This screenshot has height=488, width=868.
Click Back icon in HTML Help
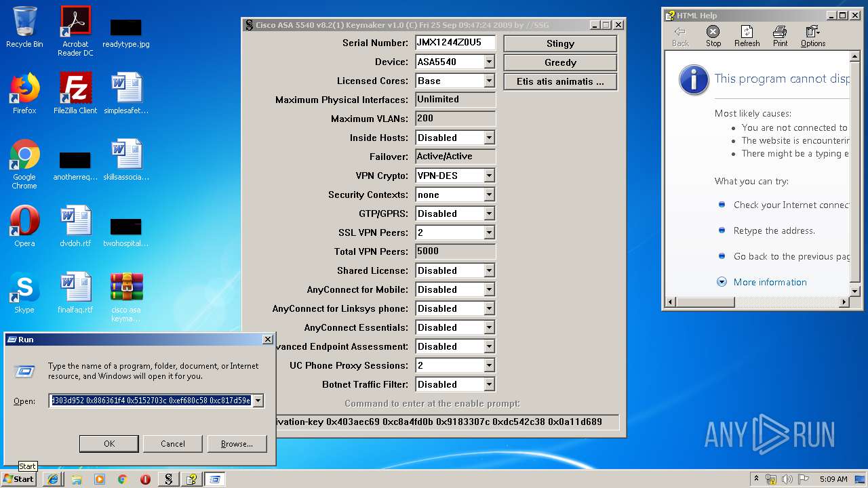tap(680, 37)
